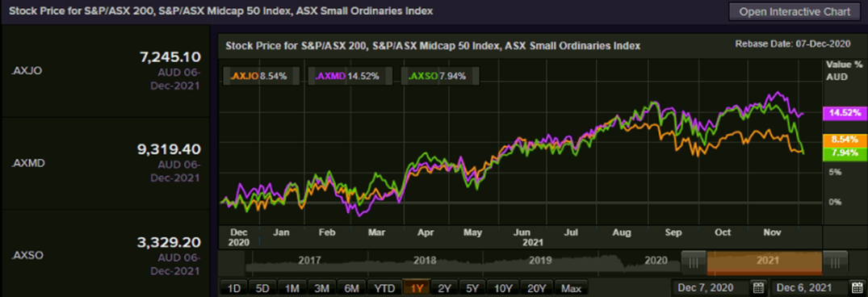Toggle the .AXMD 14.52% legend item
Screen dimensions: 868x297
(351, 77)
